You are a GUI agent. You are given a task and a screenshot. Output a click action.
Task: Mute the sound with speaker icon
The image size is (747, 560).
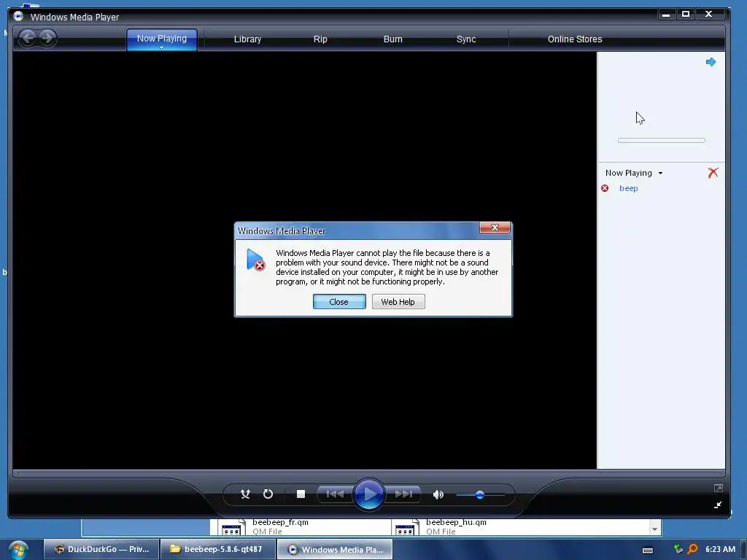pos(438,495)
